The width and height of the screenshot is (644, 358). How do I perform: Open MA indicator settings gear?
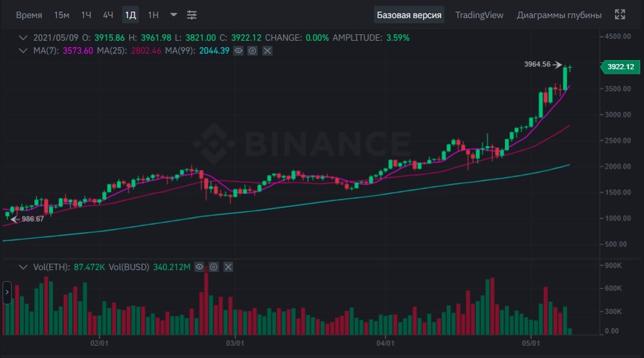253,51
